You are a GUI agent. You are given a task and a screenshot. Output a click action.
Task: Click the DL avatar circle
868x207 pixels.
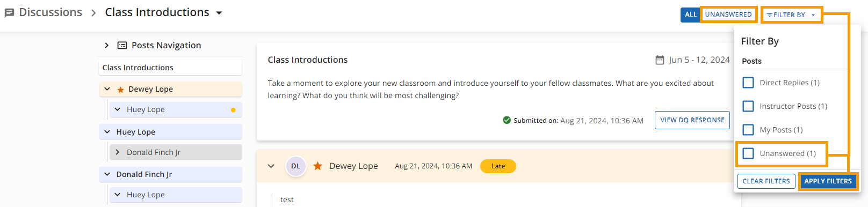[x=296, y=166]
